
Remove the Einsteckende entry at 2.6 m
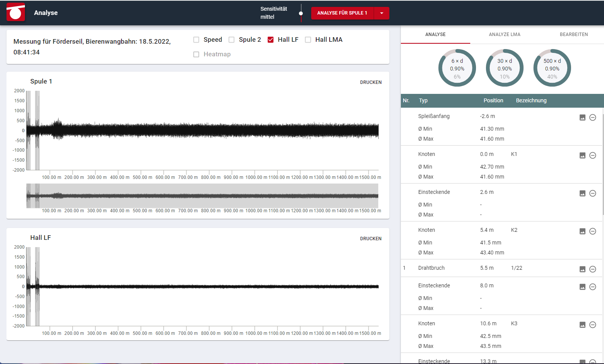tap(593, 193)
